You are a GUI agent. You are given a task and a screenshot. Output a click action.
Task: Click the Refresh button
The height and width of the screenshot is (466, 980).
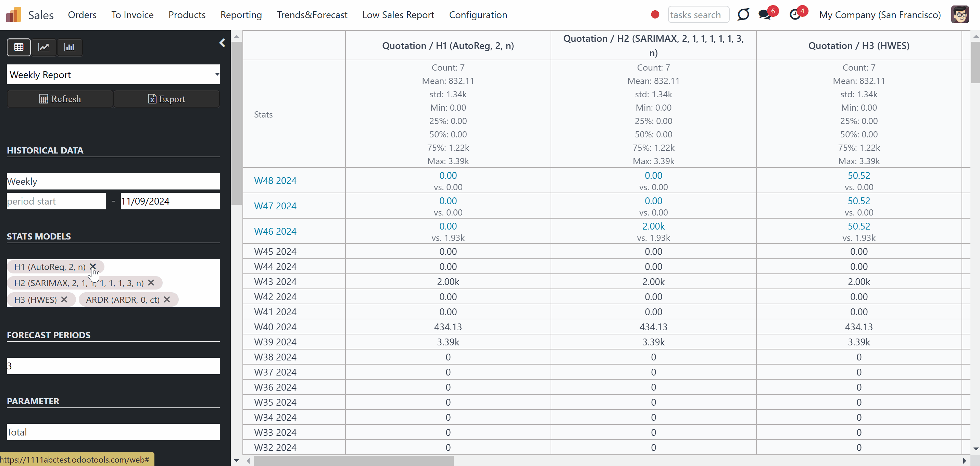(x=60, y=99)
